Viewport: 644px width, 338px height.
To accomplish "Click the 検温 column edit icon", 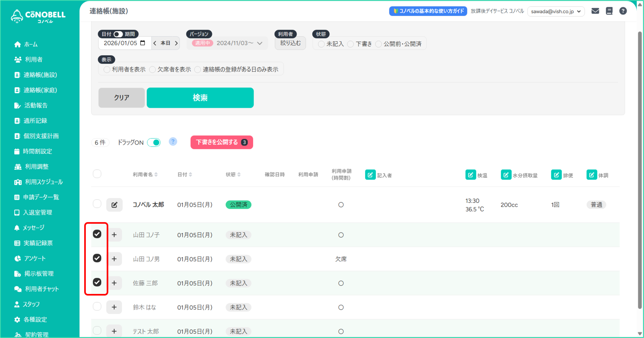I will click(x=470, y=175).
